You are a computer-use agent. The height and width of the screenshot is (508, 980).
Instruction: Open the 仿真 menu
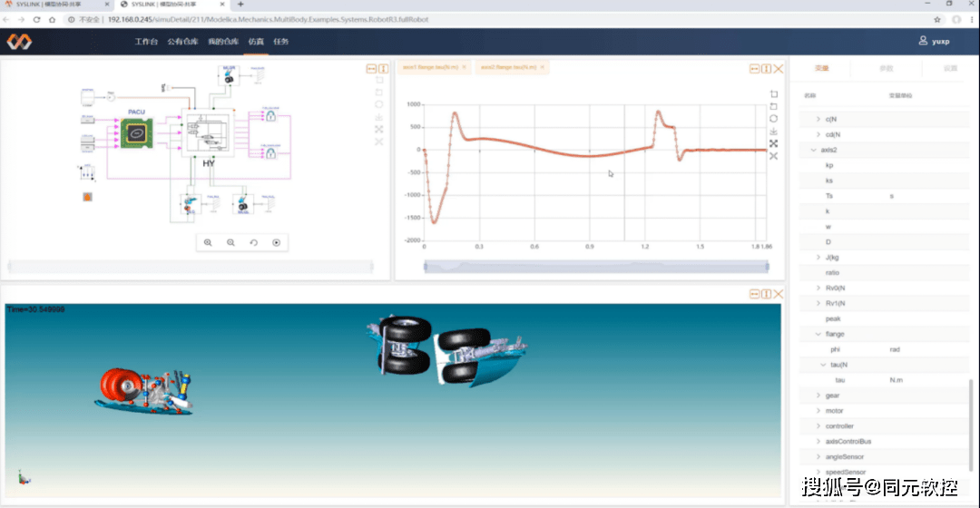[x=256, y=42]
